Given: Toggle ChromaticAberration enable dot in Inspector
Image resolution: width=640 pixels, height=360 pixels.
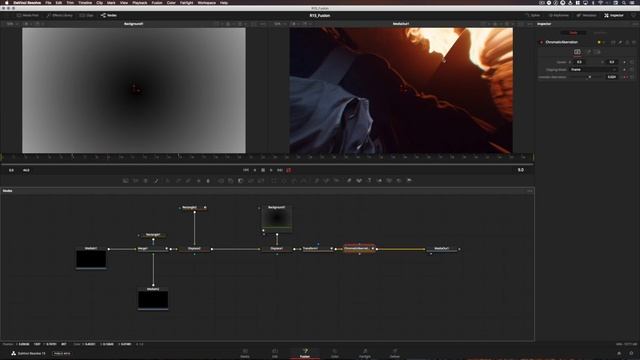Looking at the screenshot, I should [542, 42].
